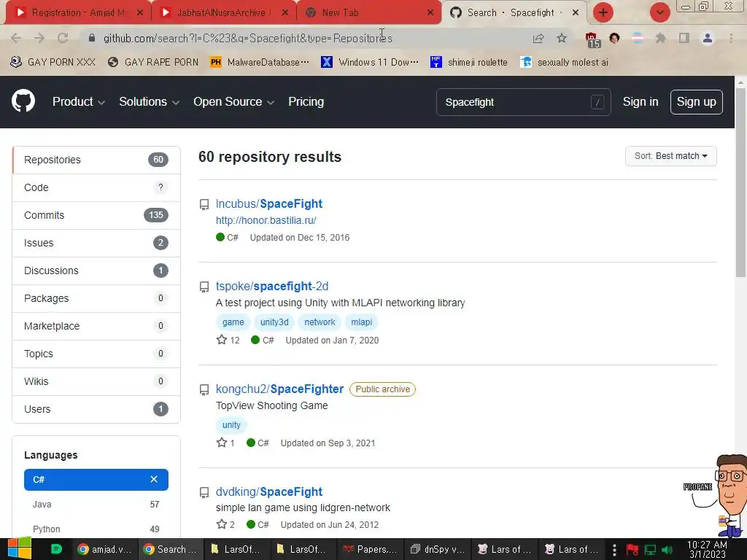Remove the C# language filter
Viewport: 747px width, 560px height.
tap(153, 479)
